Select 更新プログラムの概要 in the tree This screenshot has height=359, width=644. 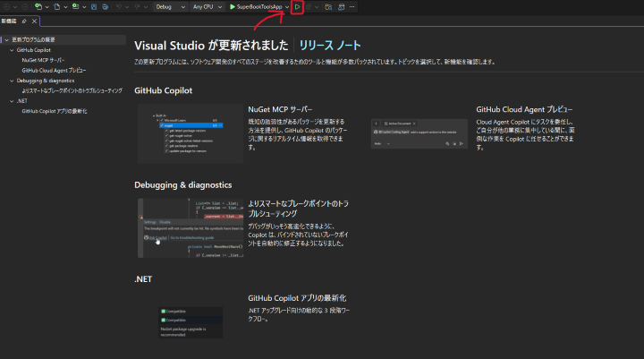(x=33, y=40)
